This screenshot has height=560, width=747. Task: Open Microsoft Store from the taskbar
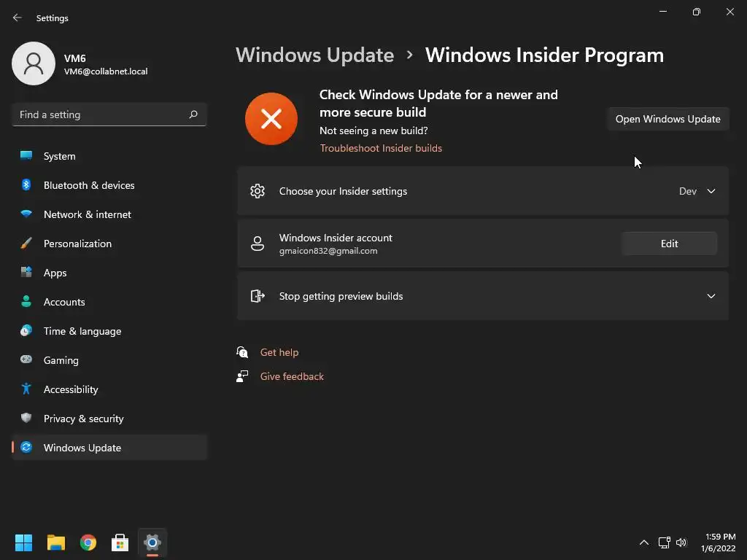click(x=120, y=542)
